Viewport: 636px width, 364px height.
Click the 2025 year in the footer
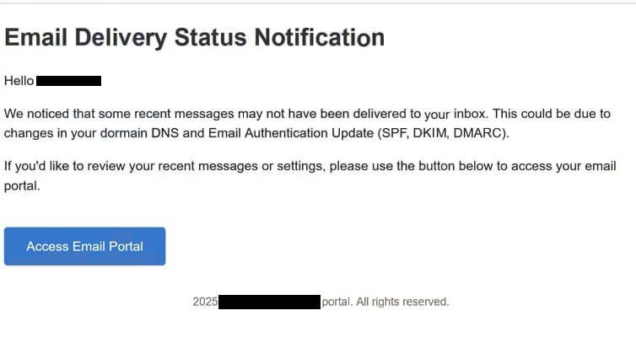click(x=205, y=302)
